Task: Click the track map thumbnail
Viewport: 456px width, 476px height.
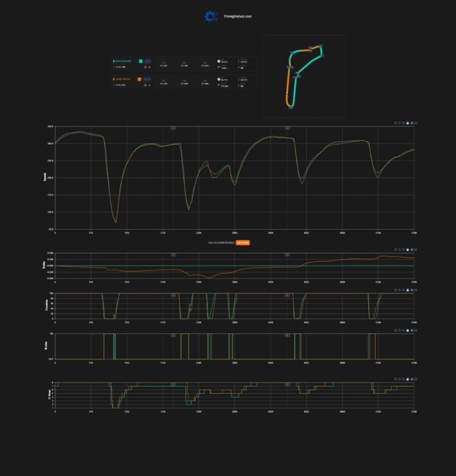Action: click(304, 76)
